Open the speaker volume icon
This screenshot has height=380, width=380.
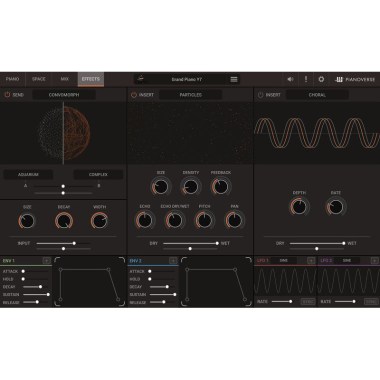[290, 79]
